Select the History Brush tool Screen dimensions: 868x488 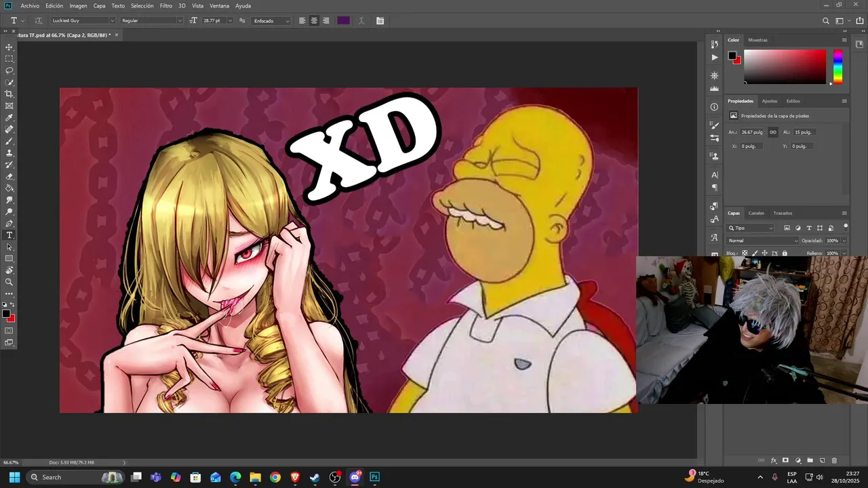point(9,165)
